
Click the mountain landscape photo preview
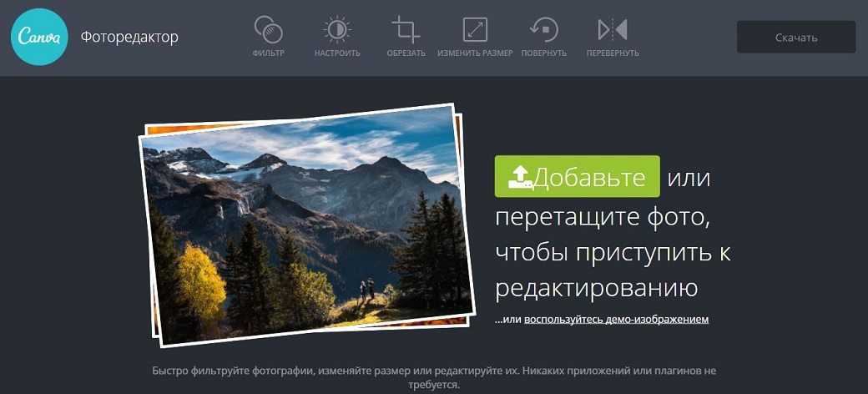click(305, 225)
